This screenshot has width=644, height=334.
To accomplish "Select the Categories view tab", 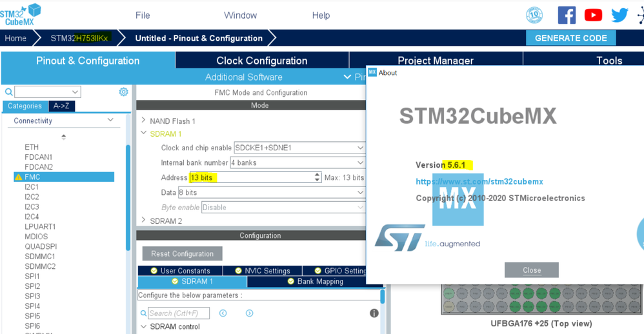I will (x=25, y=106).
